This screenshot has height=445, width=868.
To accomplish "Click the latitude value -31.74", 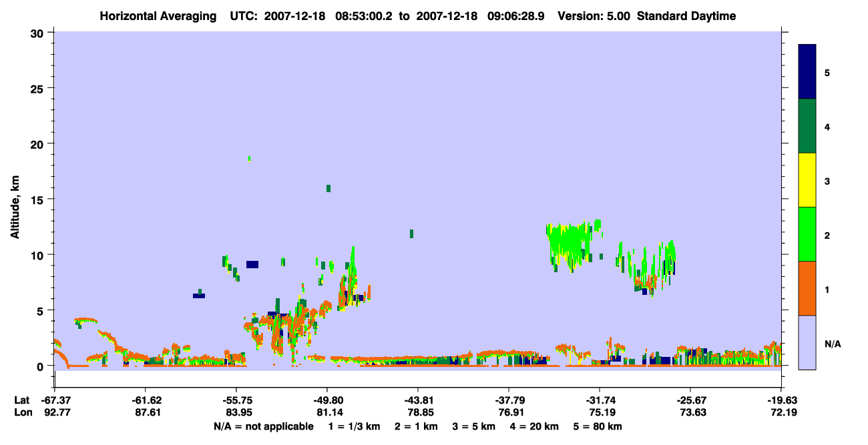I will pyautogui.click(x=600, y=400).
